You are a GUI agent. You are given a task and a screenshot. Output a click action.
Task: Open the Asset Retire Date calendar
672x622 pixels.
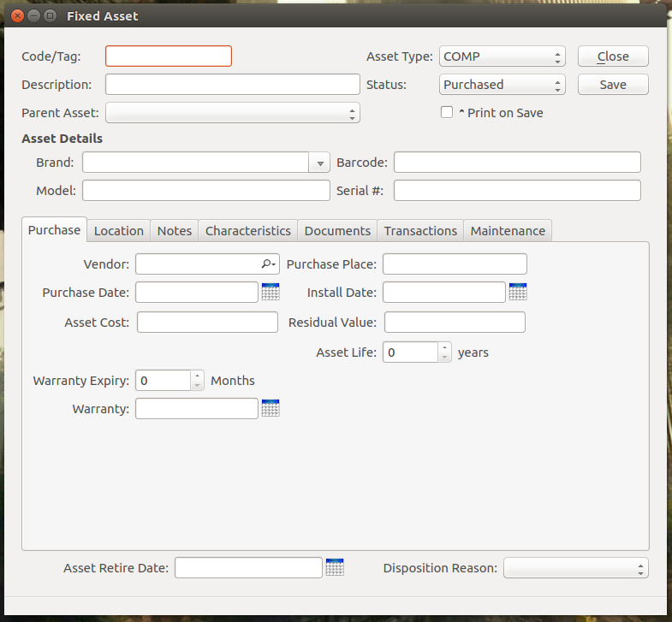(334, 567)
